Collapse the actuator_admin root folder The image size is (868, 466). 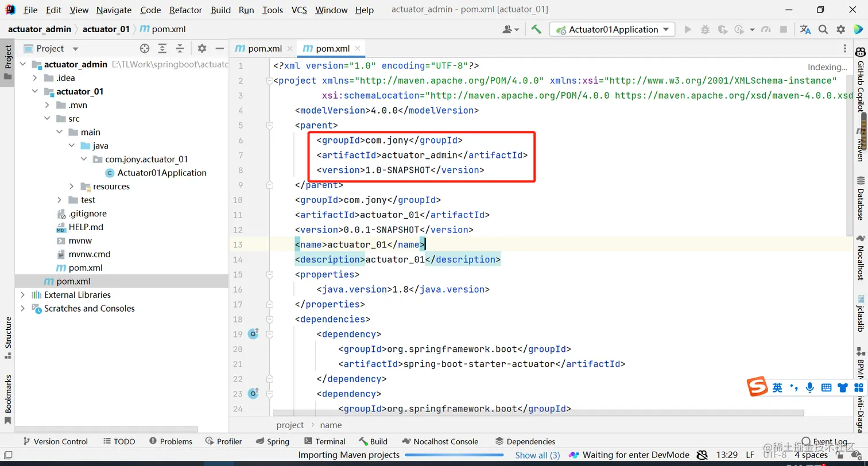pos(22,64)
